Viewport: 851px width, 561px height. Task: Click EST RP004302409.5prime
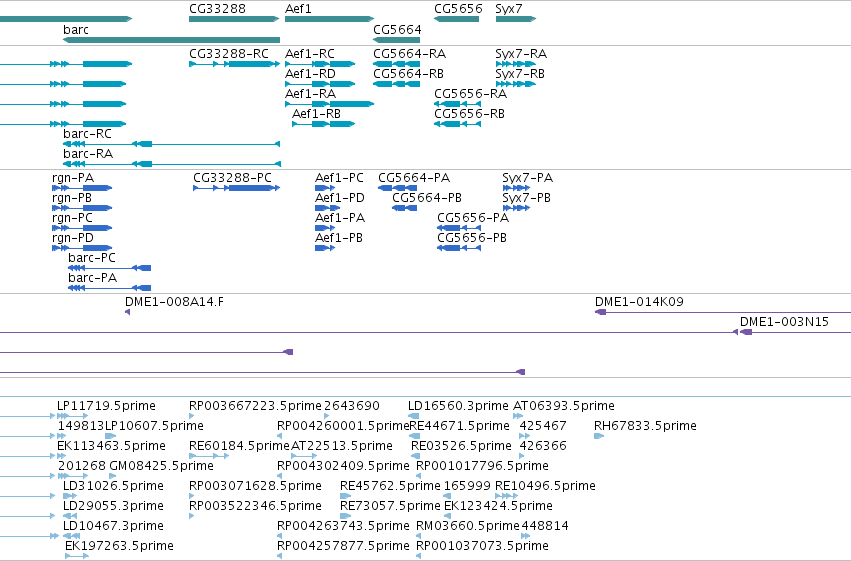tap(280, 476)
